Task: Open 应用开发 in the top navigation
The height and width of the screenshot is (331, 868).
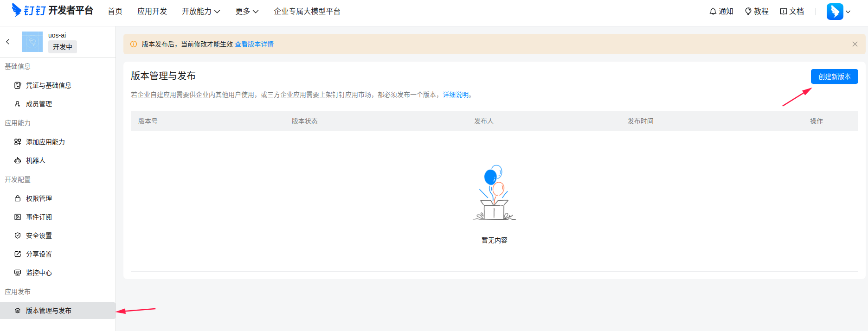Action: click(152, 11)
